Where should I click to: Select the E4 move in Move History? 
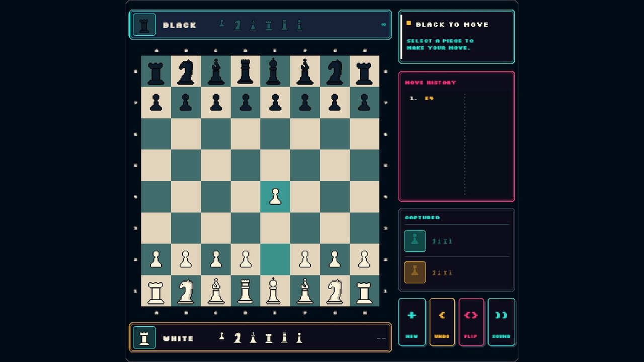pos(429,99)
